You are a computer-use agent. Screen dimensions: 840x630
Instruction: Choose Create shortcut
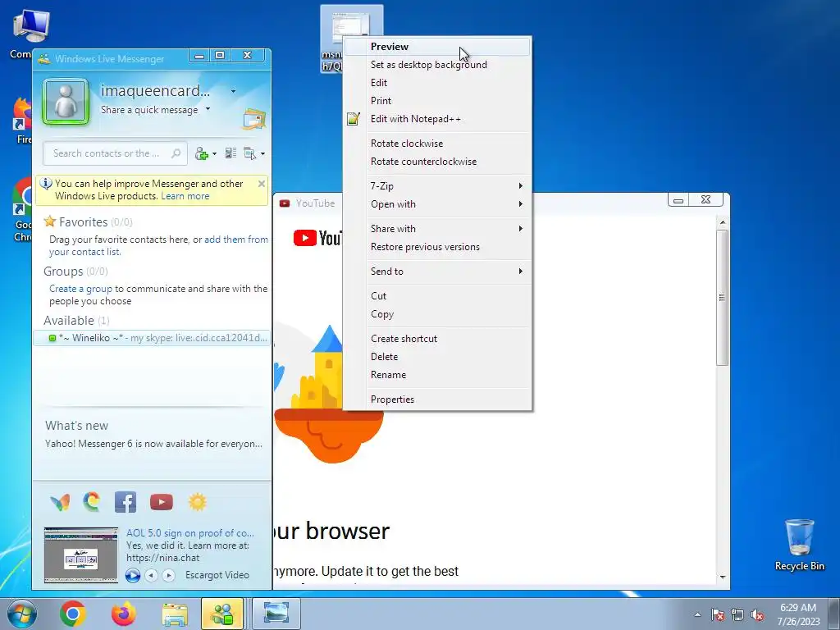click(x=437, y=339)
